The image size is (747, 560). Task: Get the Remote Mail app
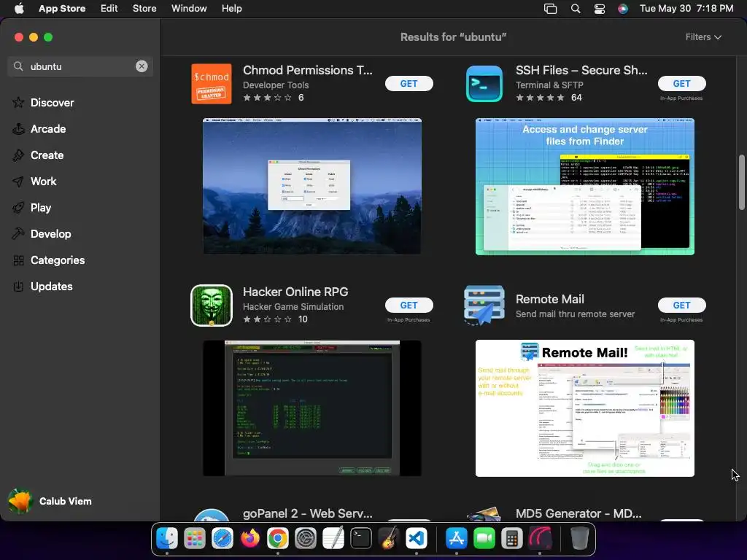click(x=681, y=306)
